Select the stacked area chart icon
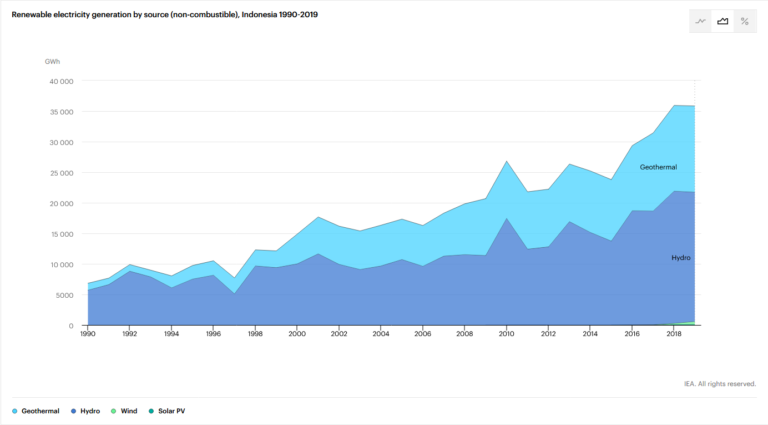The width and height of the screenshot is (768, 425). [723, 21]
